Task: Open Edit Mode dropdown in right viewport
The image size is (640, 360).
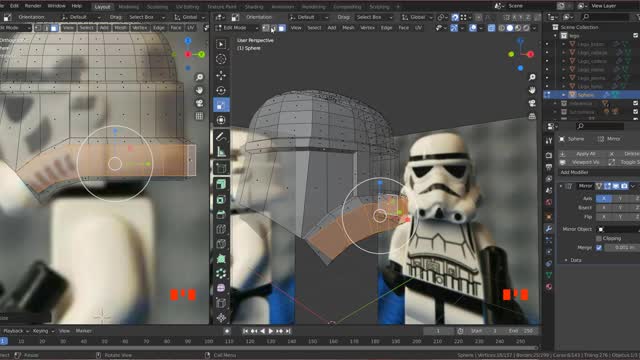Action: point(237,28)
